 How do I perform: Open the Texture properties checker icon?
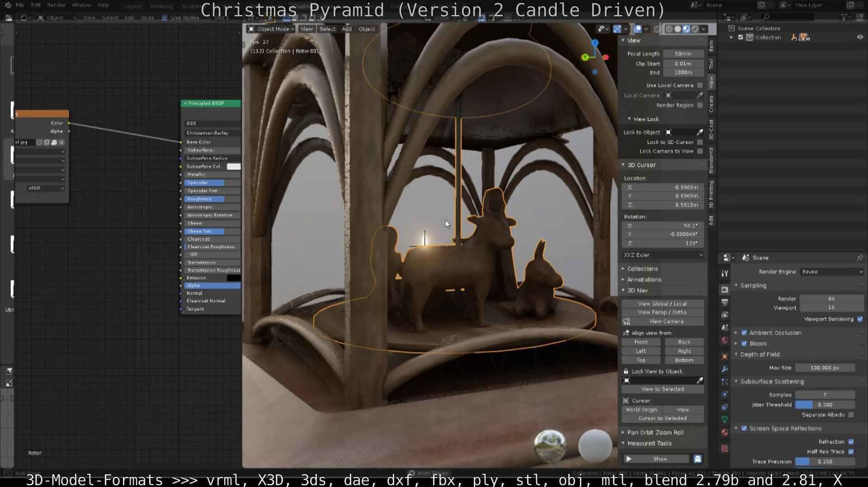(725, 449)
